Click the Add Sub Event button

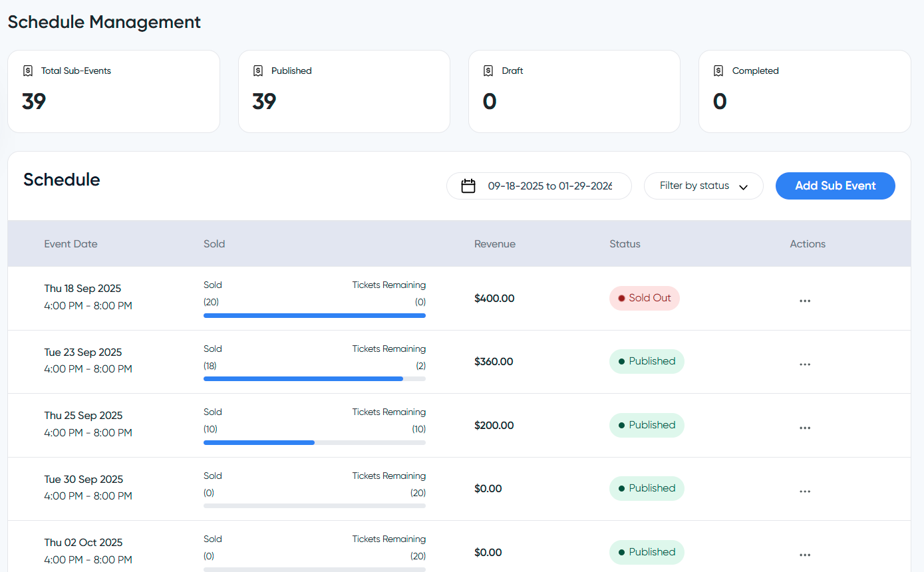tap(835, 186)
